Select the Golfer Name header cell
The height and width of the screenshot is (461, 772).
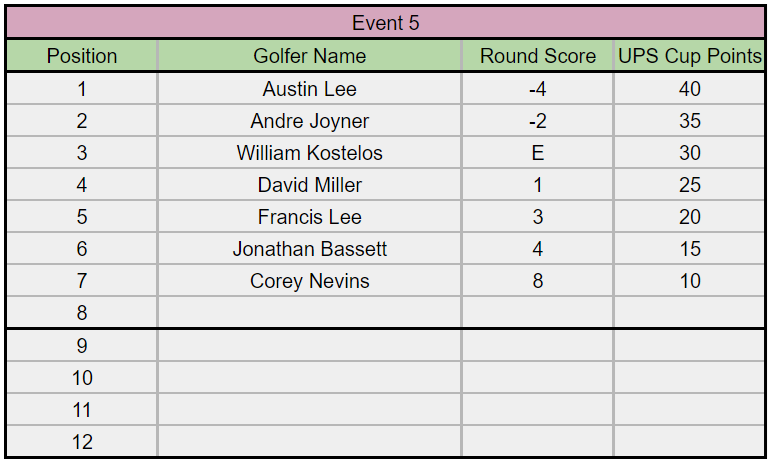309,56
